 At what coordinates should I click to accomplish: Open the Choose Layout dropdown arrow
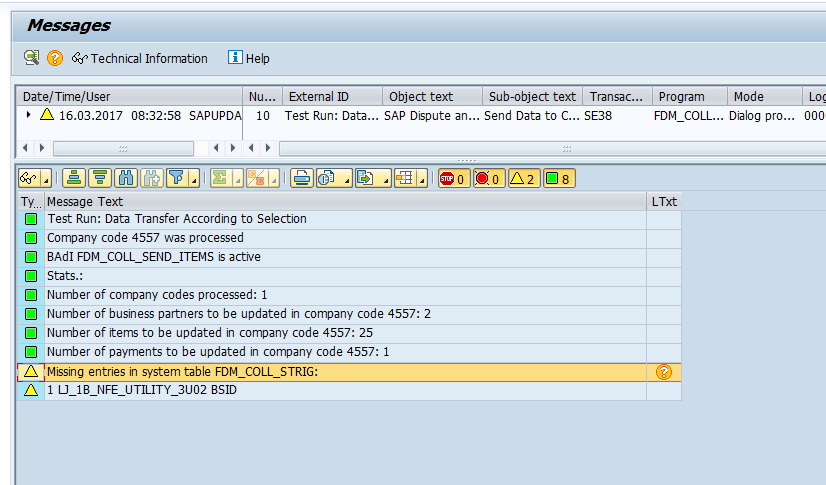[x=422, y=180]
